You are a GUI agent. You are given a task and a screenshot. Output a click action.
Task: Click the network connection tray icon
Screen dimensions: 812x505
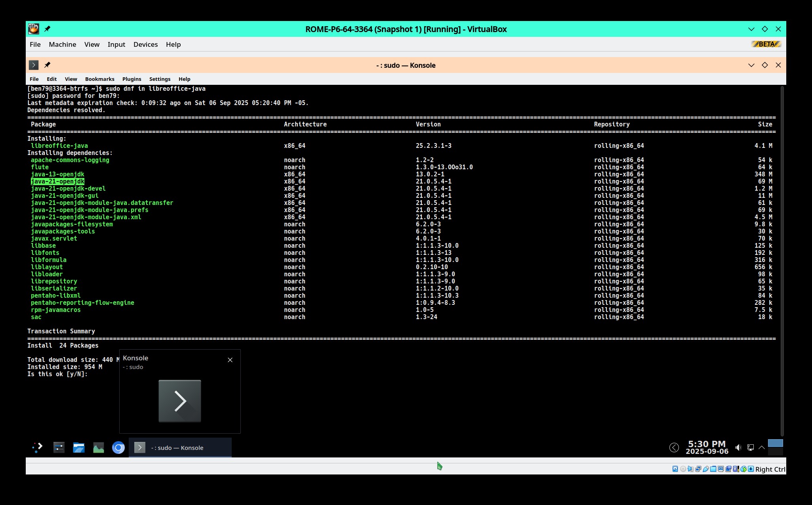[750, 448]
